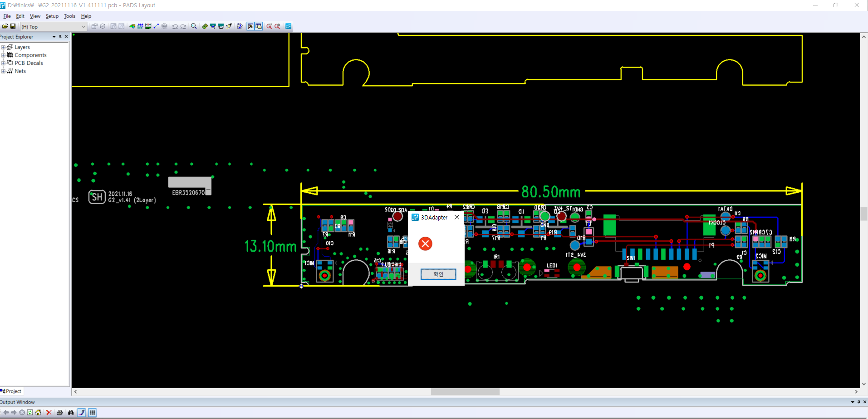Expand the Components tree node
Viewport: 868px width, 419px height.
click(x=3, y=55)
